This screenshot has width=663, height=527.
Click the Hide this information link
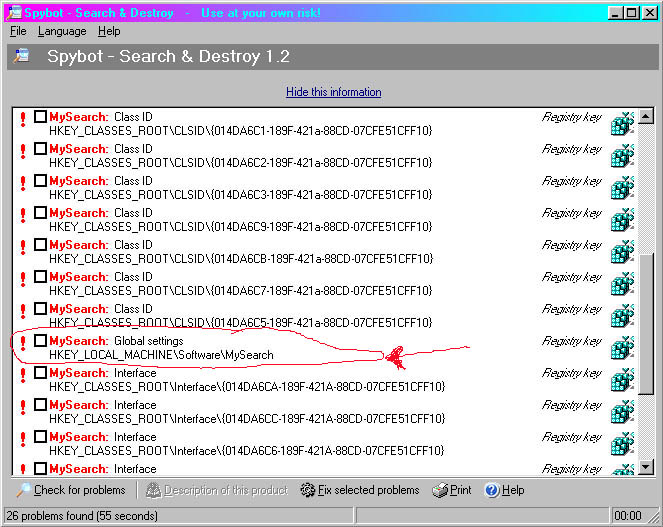click(x=333, y=92)
